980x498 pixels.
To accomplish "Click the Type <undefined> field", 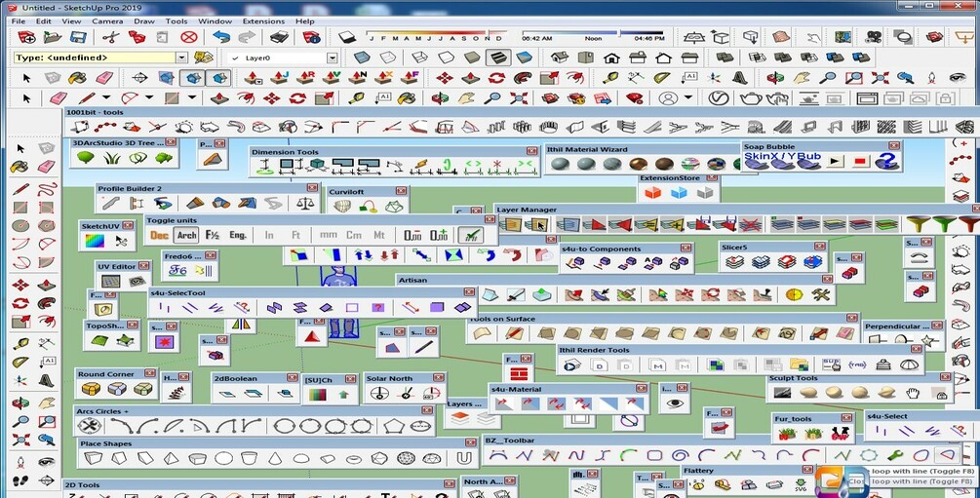I will click(95, 57).
